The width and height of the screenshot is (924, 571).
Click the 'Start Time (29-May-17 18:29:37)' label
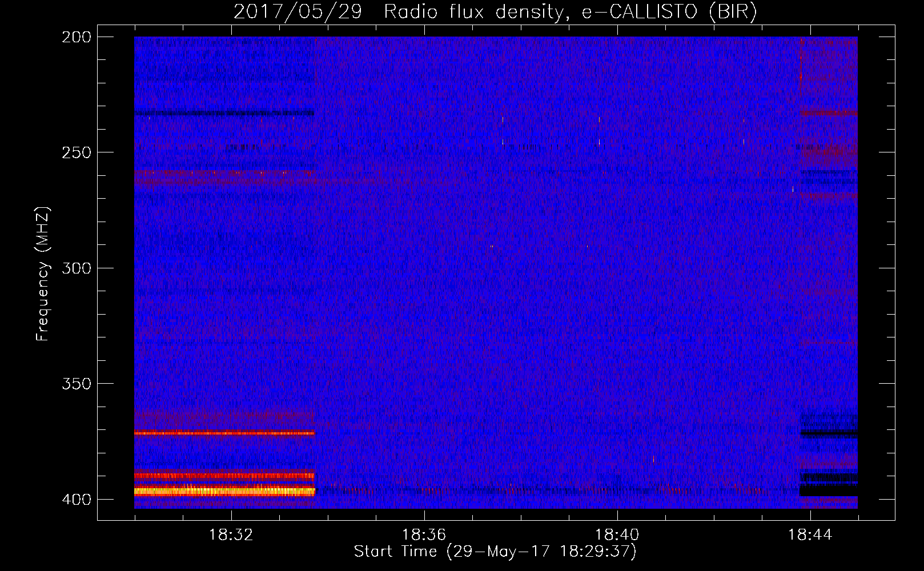pos(495,552)
